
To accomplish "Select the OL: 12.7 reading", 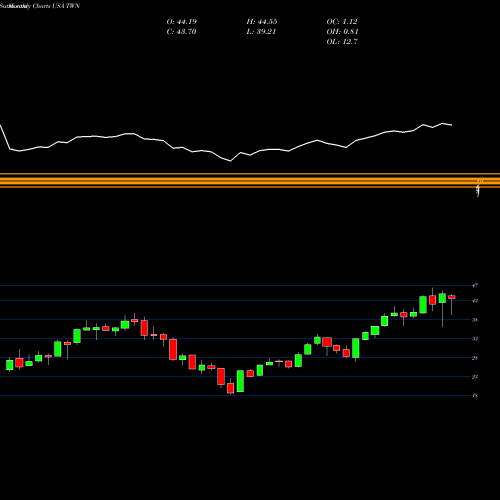I will pyautogui.click(x=342, y=42).
